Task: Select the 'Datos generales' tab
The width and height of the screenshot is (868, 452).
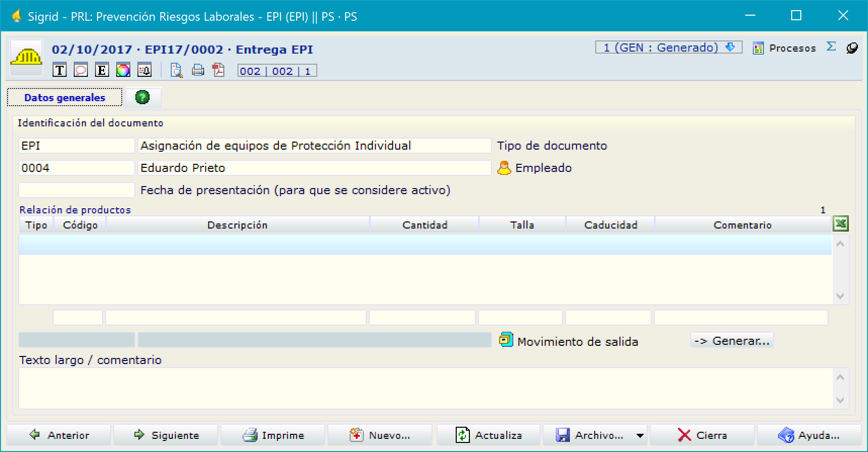Action: [65, 98]
